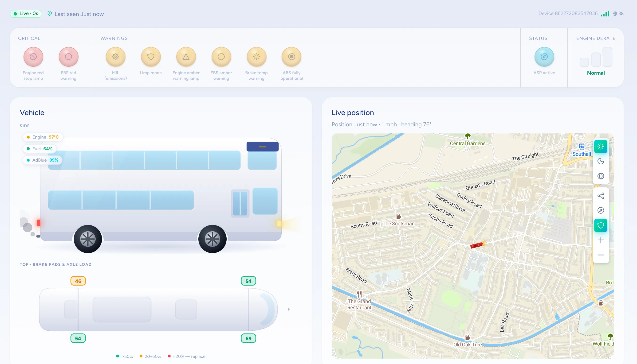Viewport: 637px width, 364px height.
Task: Click the Engine Derate level bars
Action: (x=596, y=57)
